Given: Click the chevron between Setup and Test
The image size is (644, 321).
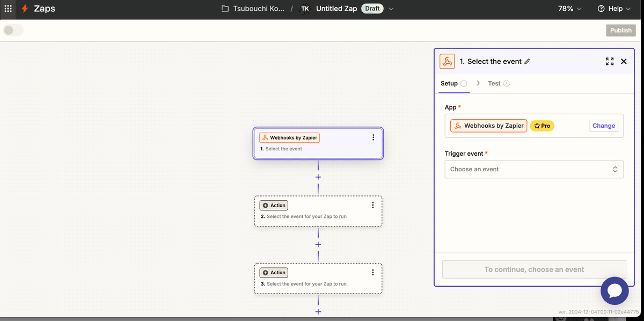Looking at the screenshot, I should (478, 83).
